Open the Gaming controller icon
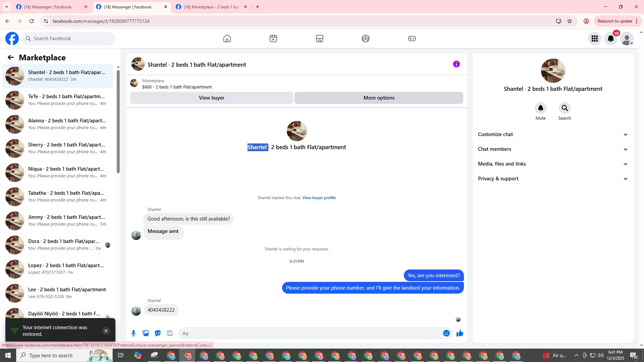Viewport: 644px width, 362px height. click(412, 39)
